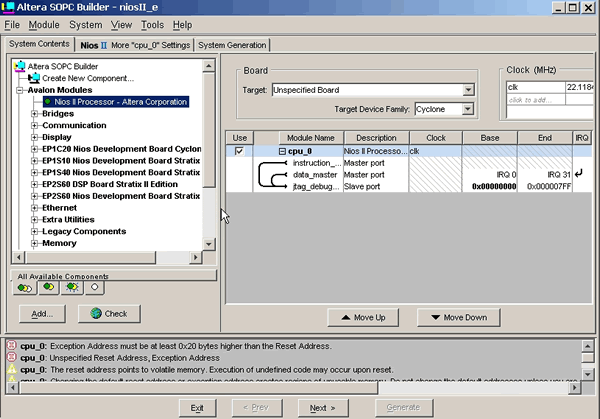Switch to the System Generation tab
The width and height of the screenshot is (600, 419).
point(232,45)
